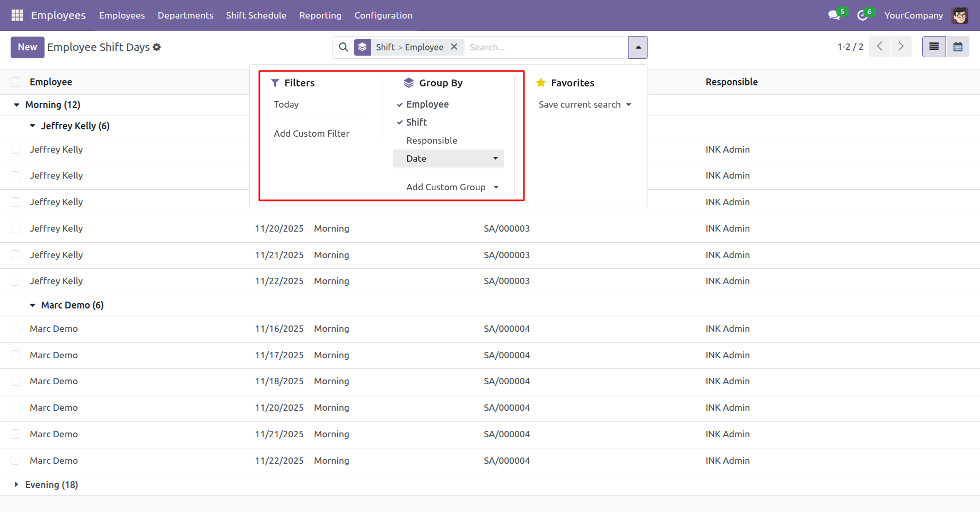The height and width of the screenshot is (512, 980).
Task: Go to the next page arrow
Action: coord(901,47)
